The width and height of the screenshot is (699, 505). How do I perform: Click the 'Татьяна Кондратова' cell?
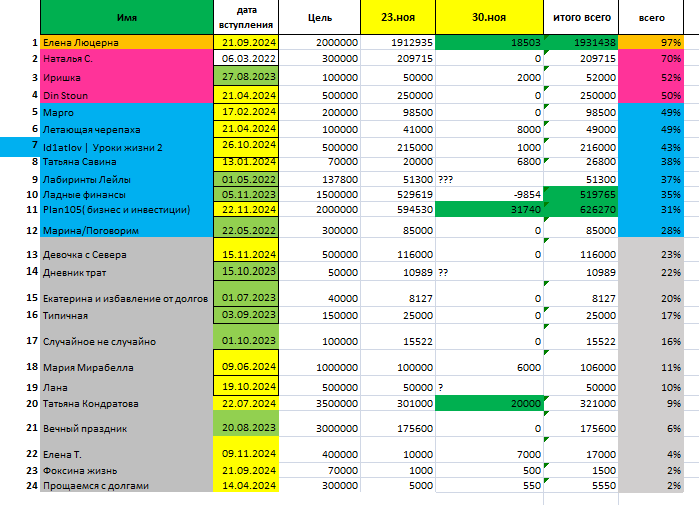coord(127,403)
